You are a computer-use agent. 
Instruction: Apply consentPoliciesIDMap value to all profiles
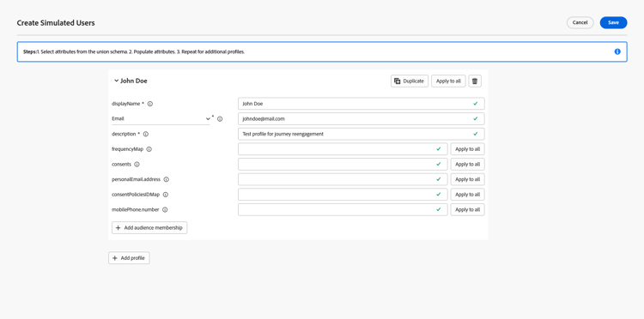click(467, 195)
